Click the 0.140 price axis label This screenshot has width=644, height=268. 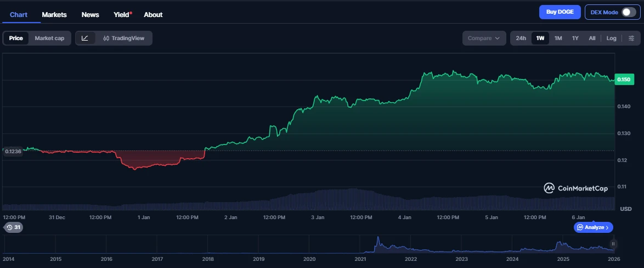(x=624, y=107)
